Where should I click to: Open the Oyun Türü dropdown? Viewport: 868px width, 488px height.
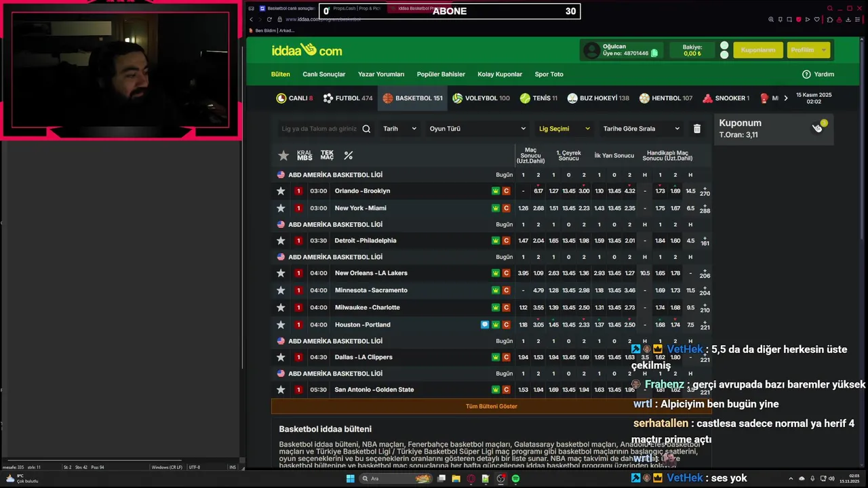pyautogui.click(x=477, y=129)
